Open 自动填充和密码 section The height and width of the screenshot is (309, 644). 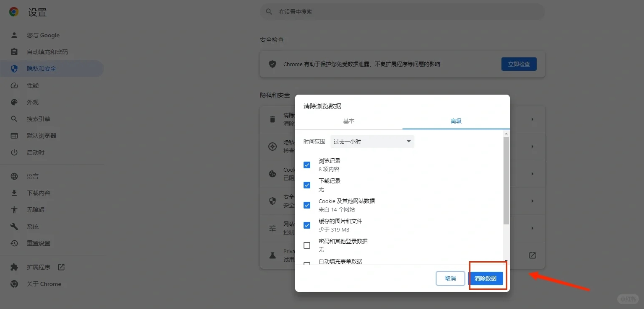click(52, 52)
